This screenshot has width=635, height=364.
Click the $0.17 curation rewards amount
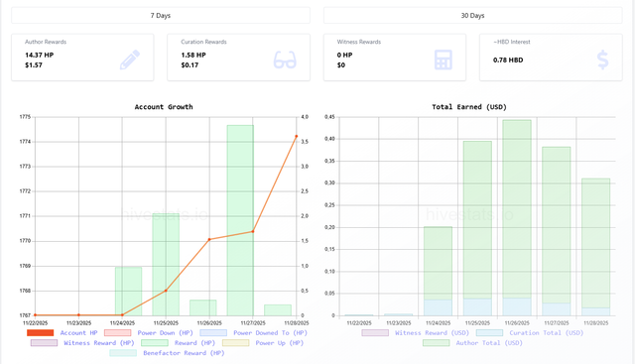coord(190,65)
